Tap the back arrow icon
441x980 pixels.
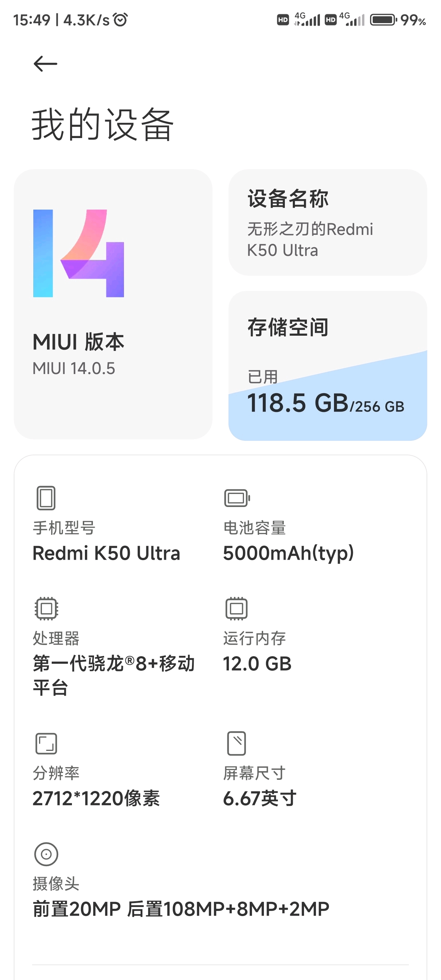[45, 64]
